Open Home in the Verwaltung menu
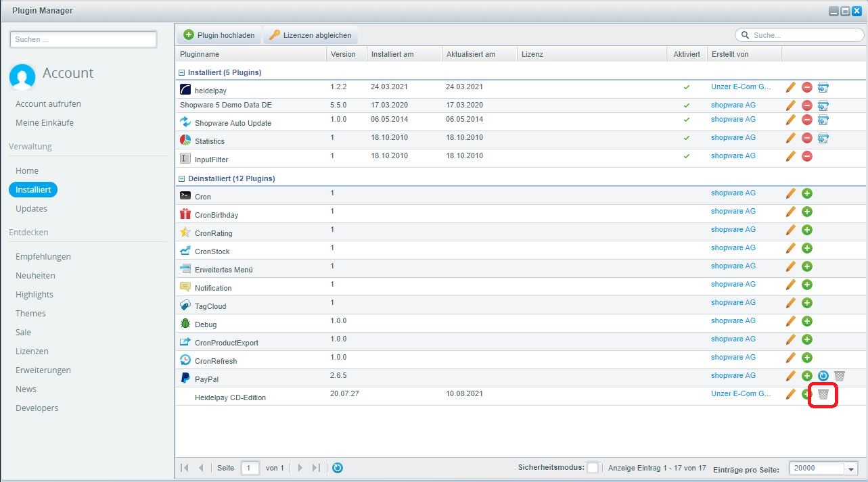This screenshot has height=482, width=868. point(27,171)
